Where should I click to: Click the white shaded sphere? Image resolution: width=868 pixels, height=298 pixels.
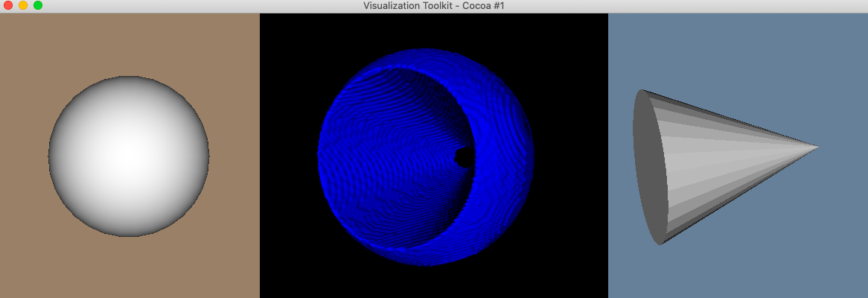(x=129, y=156)
